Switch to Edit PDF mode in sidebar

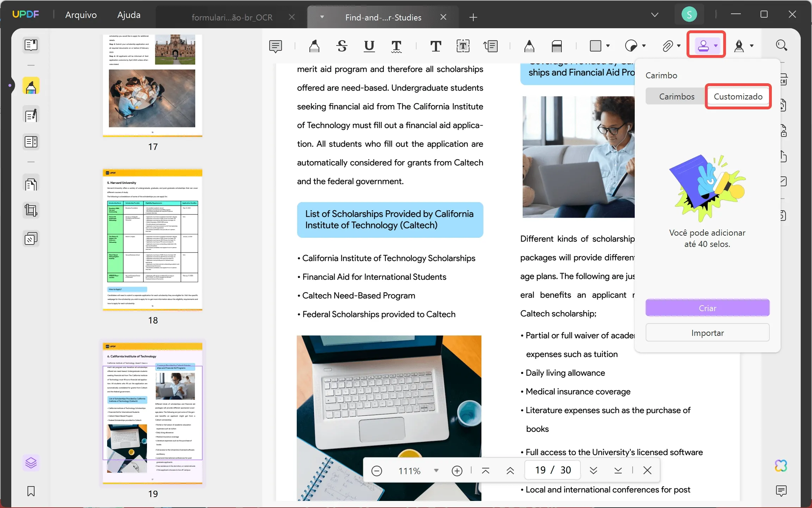coord(31,115)
